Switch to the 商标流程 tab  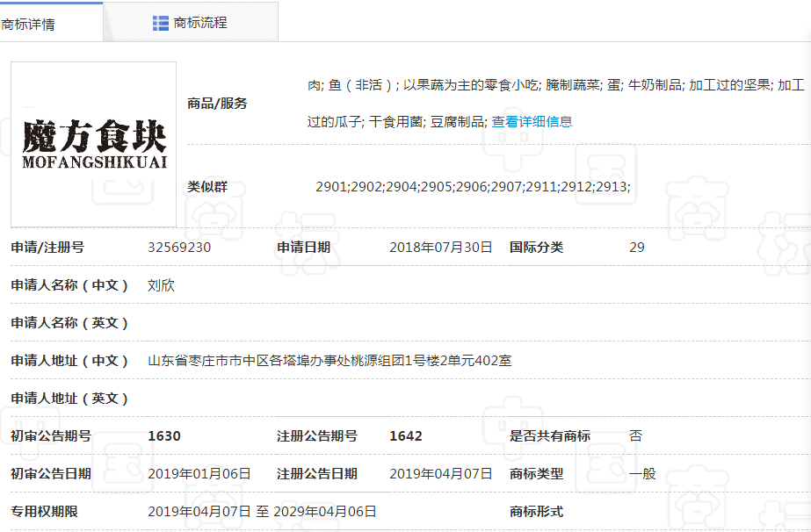click(199, 23)
